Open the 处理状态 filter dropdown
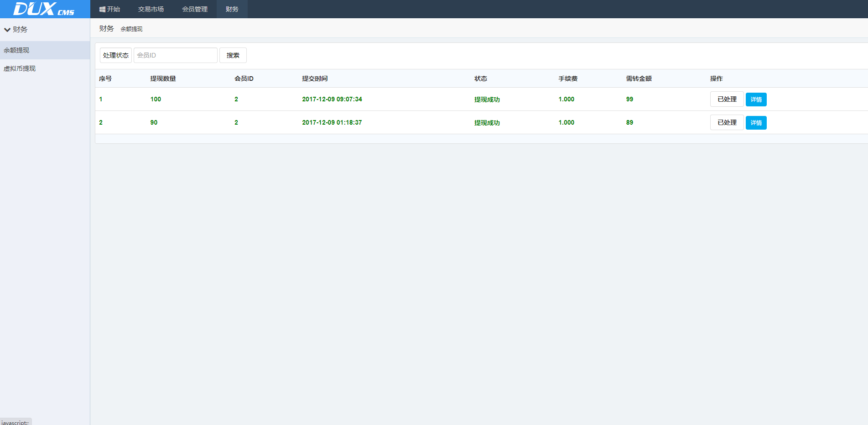Screen dimensions: 868x425 click(x=116, y=55)
